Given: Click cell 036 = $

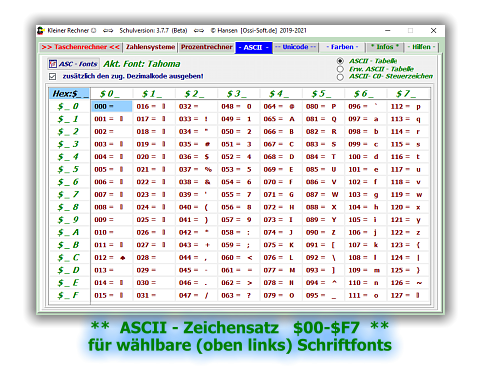Looking at the screenshot, I should click(196, 157).
